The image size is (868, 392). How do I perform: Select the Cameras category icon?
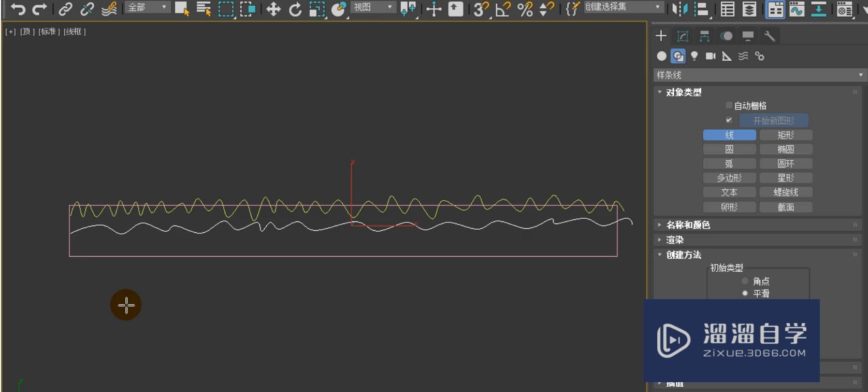[711, 56]
